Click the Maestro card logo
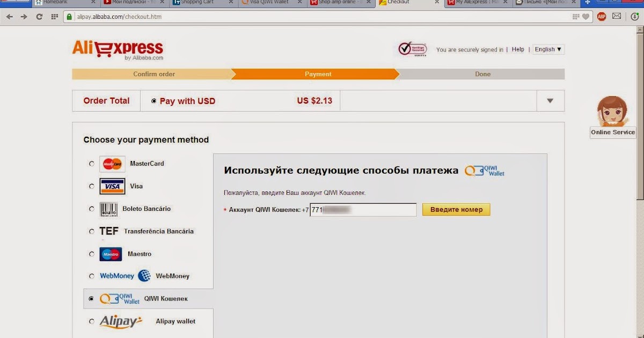The image size is (644, 338). click(x=111, y=254)
